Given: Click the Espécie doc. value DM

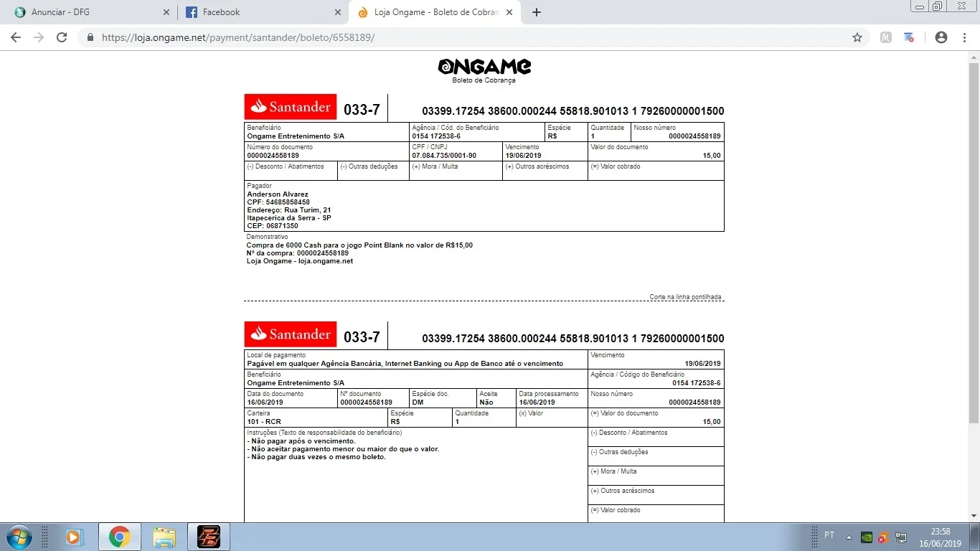Looking at the screenshot, I should tap(418, 402).
